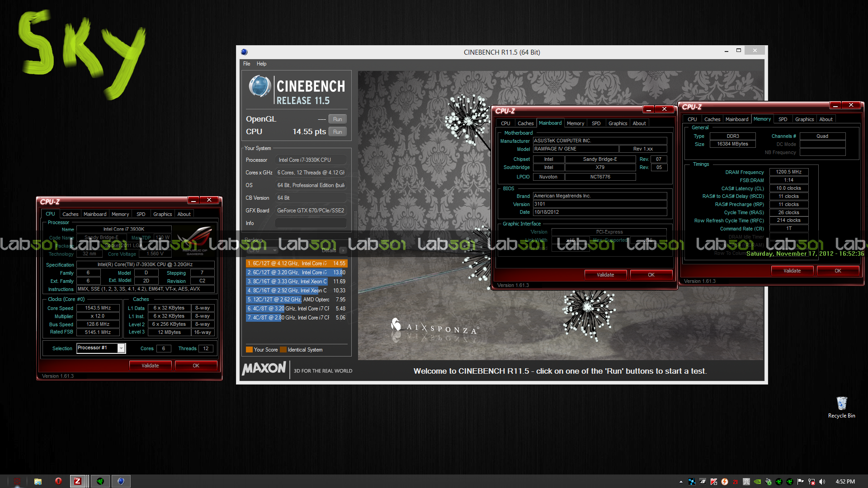The height and width of the screenshot is (488, 868).
Task: Click the orange Your Score legend swatch
Action: click(x=249, y=350)
